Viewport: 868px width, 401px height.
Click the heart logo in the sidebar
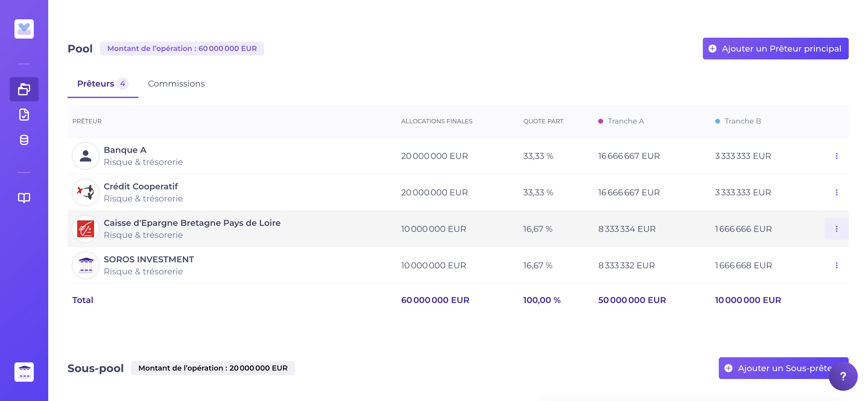click(x=24, y=29)
